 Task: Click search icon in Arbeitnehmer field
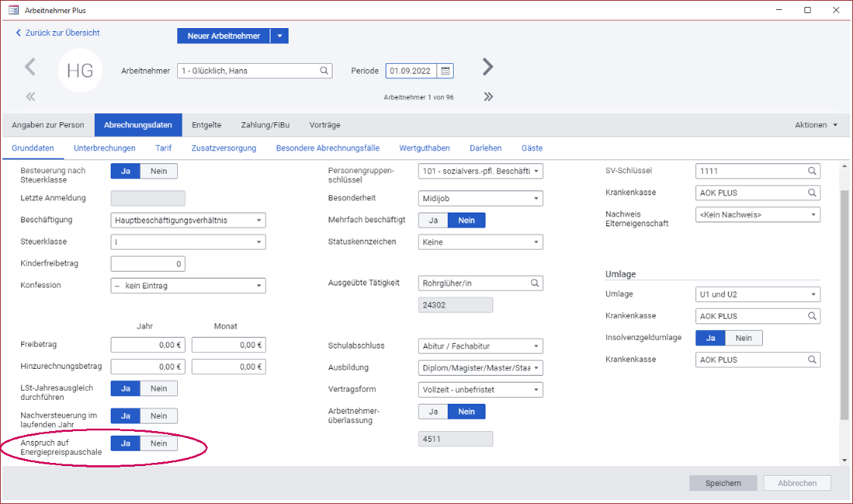[324, 70]
